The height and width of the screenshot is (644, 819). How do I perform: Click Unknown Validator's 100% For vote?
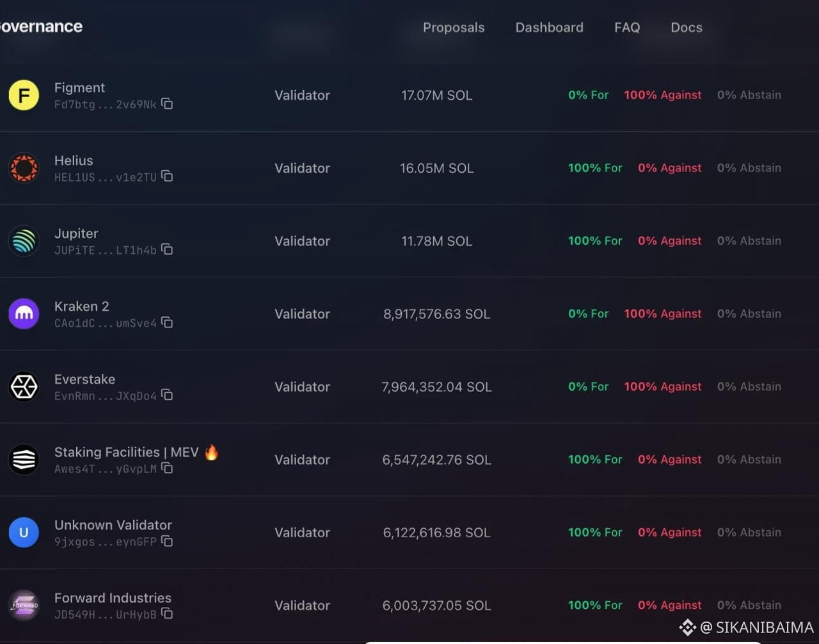pos(595,533)
